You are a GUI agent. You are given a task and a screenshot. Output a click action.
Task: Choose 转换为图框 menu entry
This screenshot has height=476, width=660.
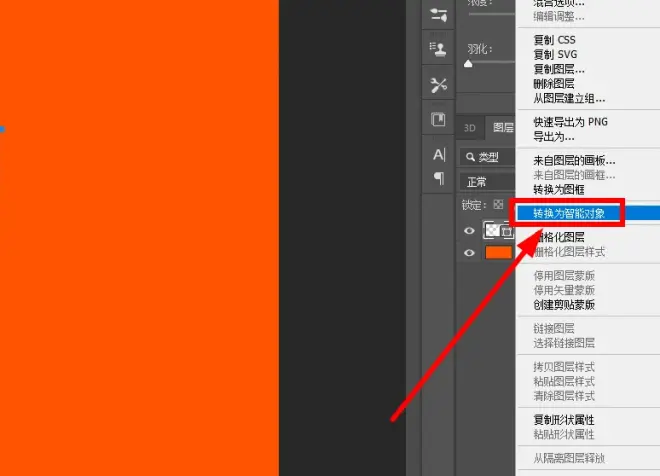(x=559, y=189)
